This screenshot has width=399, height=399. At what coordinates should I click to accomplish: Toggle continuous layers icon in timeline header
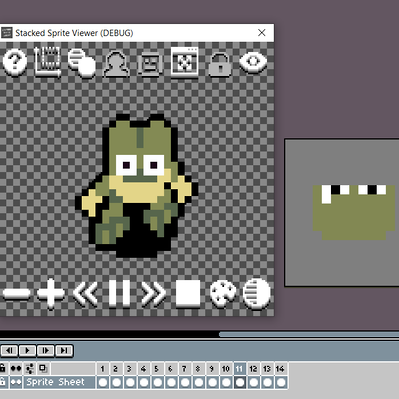(30, 368)
